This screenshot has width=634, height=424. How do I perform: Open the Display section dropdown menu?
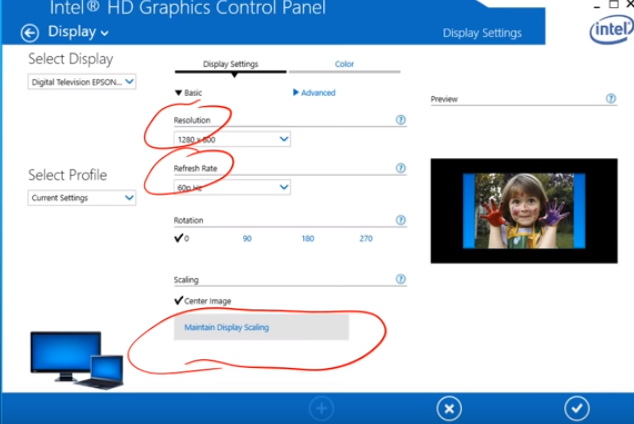(x=78, y=32)
